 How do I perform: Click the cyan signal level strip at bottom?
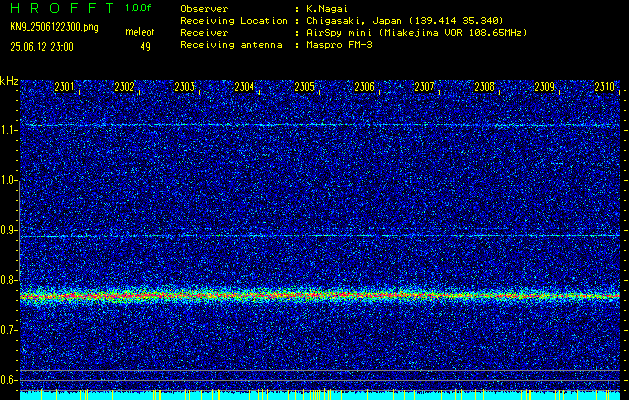pyautogui.click(x=320, y=395)
